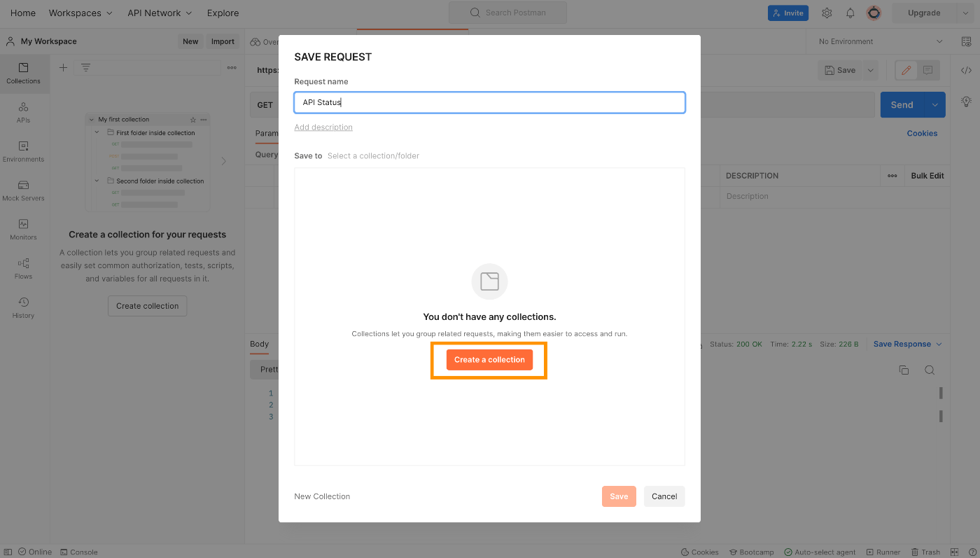
Task: Click the plus icon to add collection
Action: (x=63, y=68)
